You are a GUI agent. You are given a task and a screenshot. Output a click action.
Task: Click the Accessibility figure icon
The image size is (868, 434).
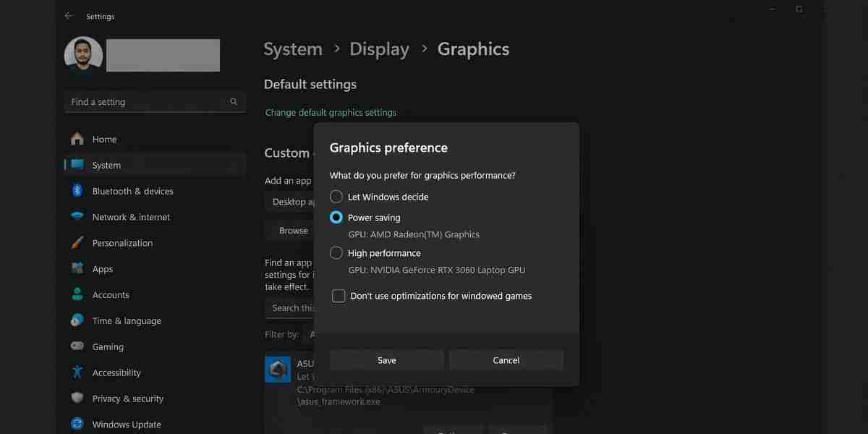(77, 373)
